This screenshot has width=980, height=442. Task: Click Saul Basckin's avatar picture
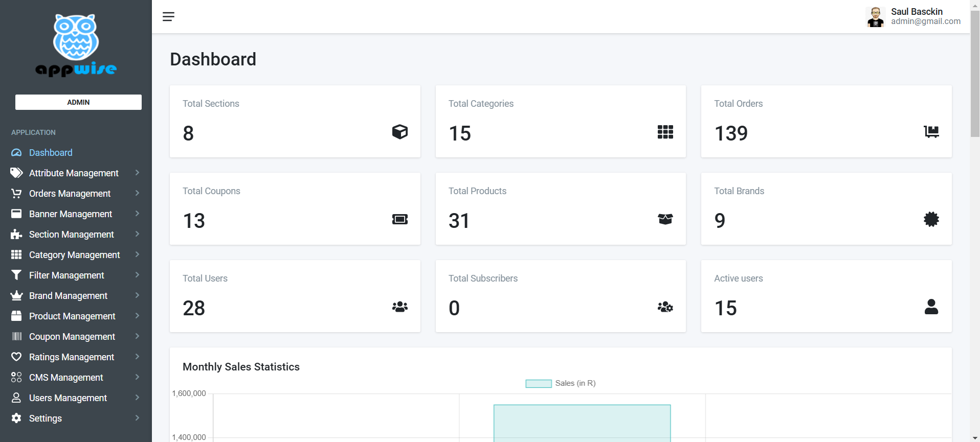pos(875,17)
